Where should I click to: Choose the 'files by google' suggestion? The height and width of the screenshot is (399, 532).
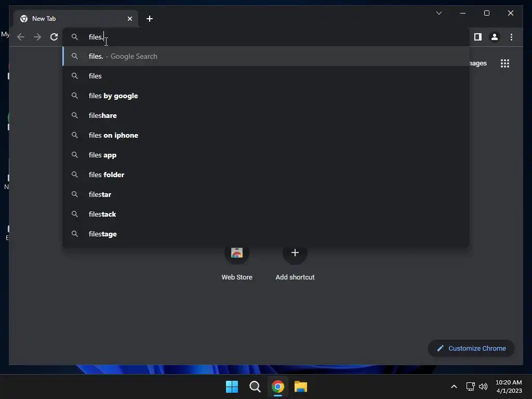pyautogui.click(x=266, y=96)
